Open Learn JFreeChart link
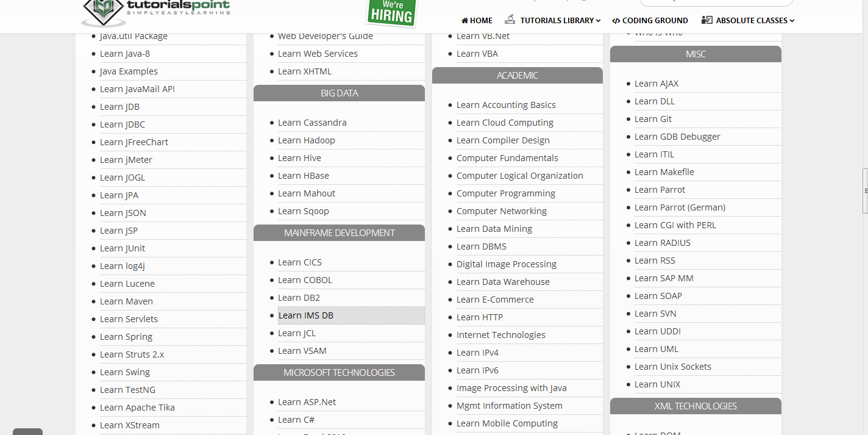 [x=134, y=142]
